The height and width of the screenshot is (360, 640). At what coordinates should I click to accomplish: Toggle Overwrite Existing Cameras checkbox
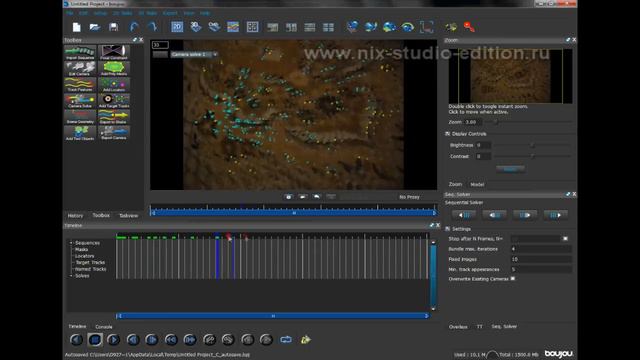513,279
